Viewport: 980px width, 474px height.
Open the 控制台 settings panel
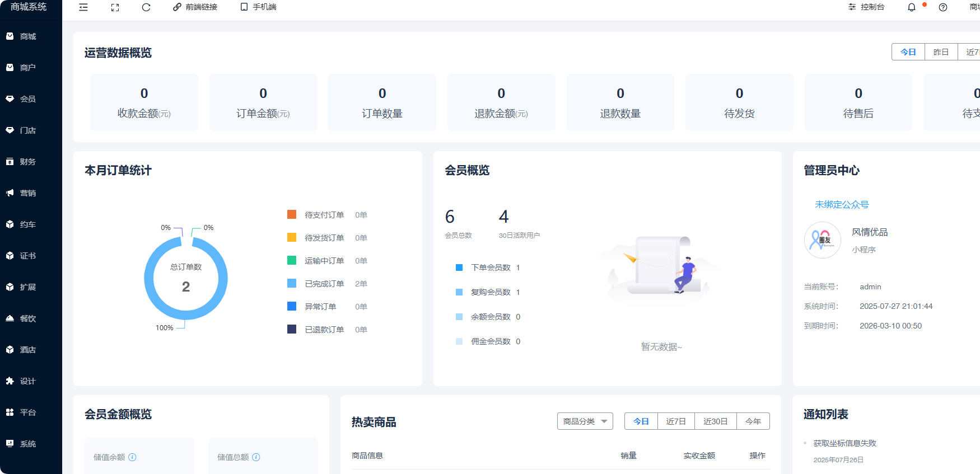pyautogui.click(x=866, y=7)
